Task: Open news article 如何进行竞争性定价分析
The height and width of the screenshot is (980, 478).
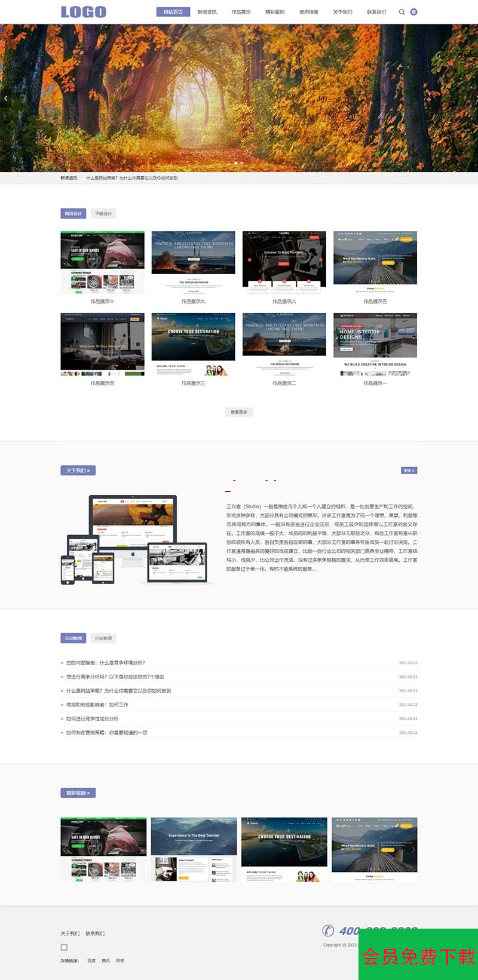Action: 93,718
